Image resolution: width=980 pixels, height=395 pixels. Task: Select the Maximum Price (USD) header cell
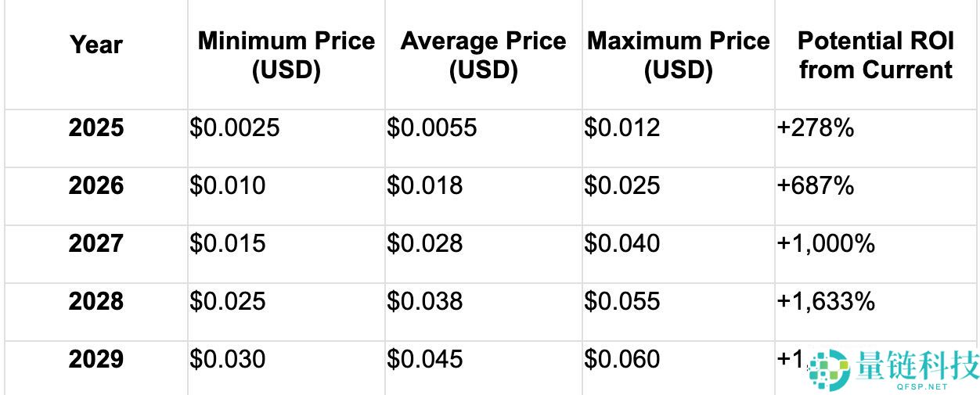[678, 55]
